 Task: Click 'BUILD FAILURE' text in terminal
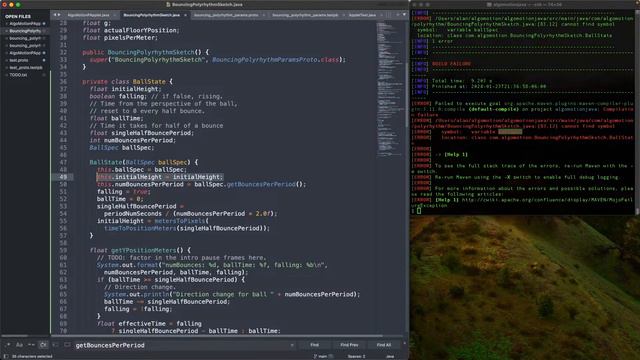[x=451, y=64]
